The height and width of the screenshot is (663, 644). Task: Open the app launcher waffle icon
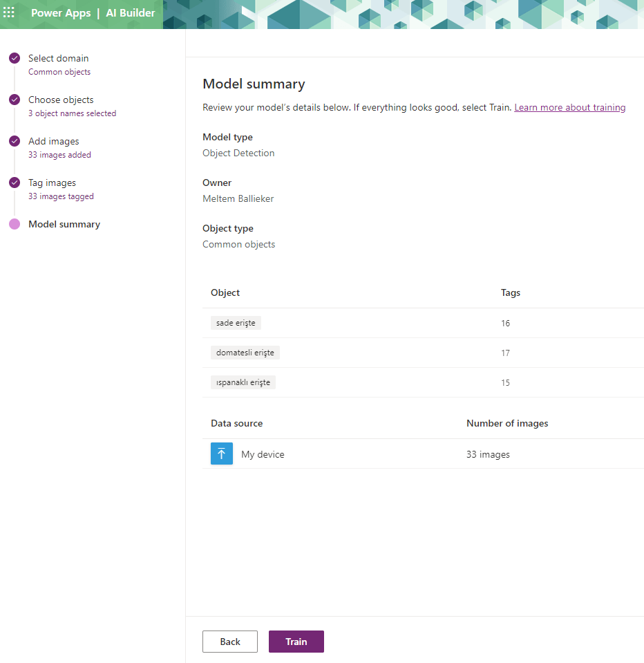pyautogui.click(x=9, y=13)
